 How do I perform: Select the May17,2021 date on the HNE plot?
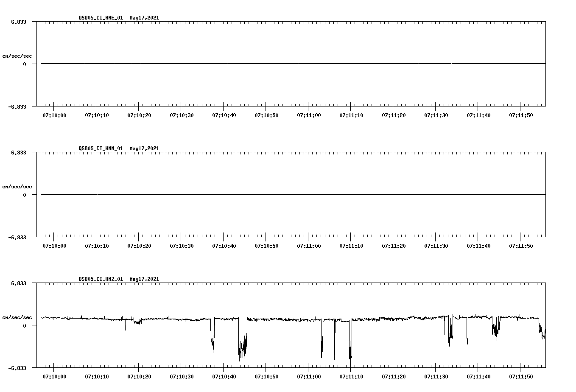(x=144, y=18)
